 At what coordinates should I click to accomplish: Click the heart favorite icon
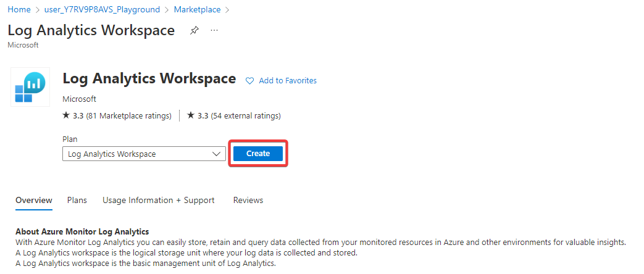click(250, 81)
